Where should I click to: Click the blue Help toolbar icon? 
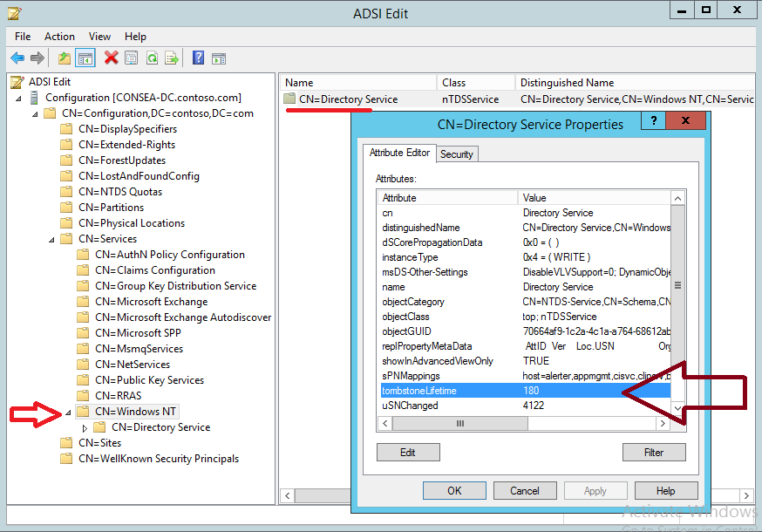(198, 58)
